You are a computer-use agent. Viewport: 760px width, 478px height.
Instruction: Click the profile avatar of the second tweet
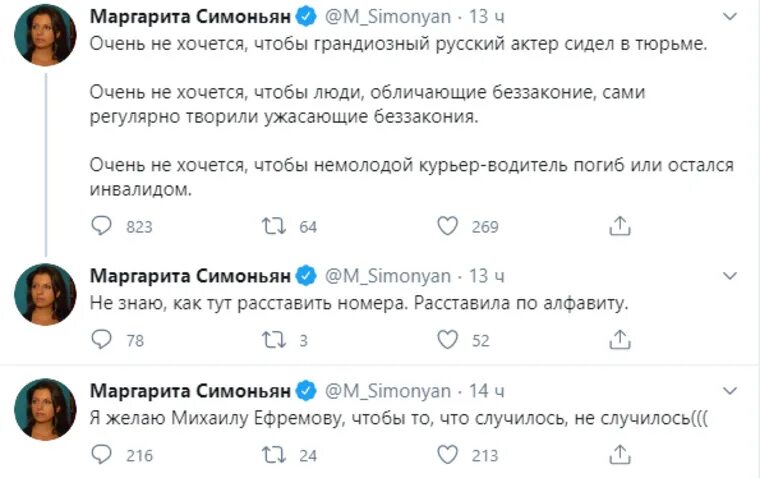pos(45,296)
